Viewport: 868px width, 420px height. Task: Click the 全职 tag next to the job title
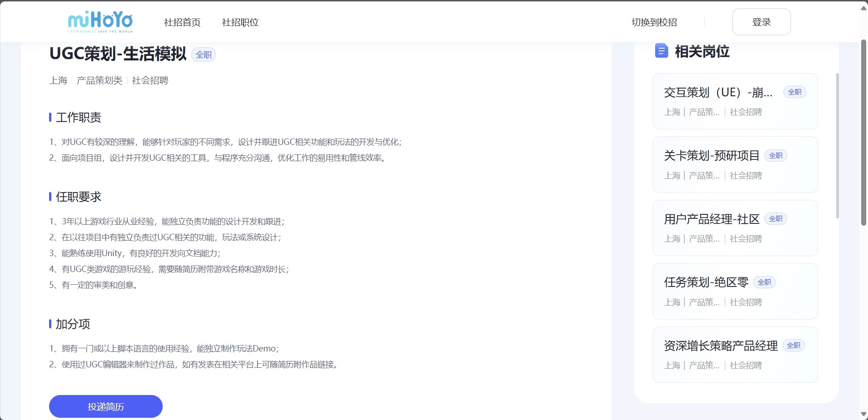pyautogui.click(x=204, y=54)
